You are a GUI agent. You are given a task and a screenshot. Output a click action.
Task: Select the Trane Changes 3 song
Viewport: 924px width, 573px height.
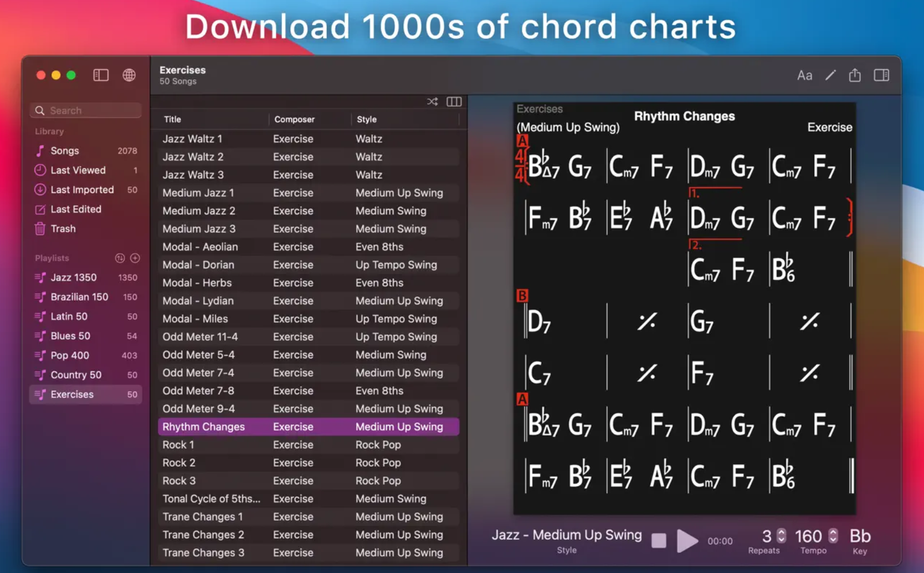(309, 553)
